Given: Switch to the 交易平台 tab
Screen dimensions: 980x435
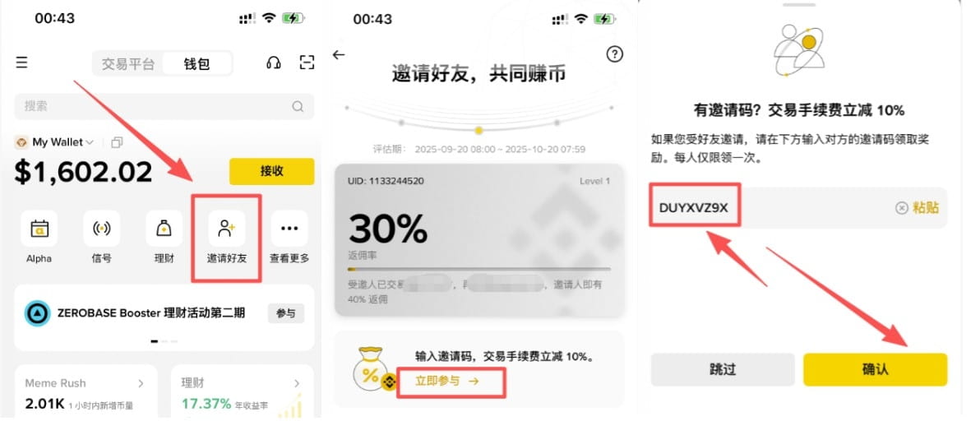Looking at the screenshot, I should 128,64.
